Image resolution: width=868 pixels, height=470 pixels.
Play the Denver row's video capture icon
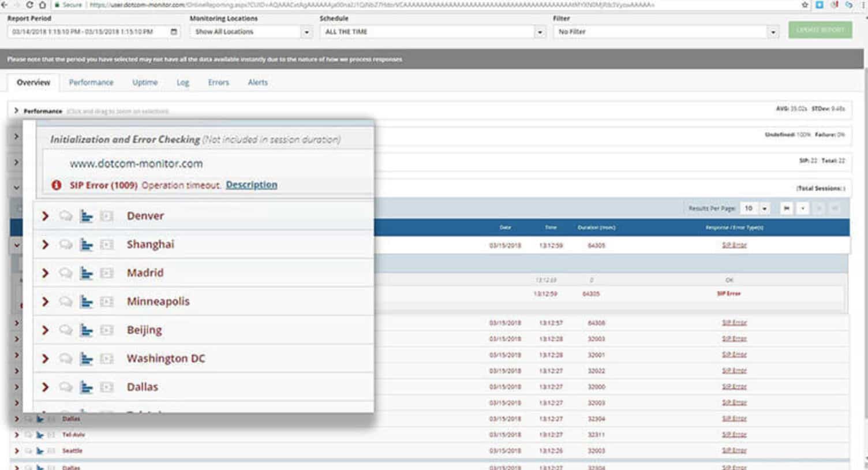107,216
